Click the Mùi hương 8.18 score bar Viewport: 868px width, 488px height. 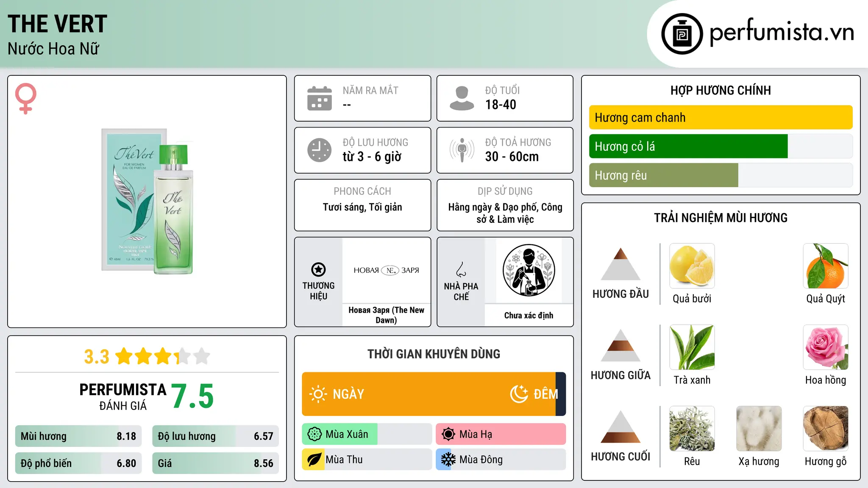coord(78,436)
